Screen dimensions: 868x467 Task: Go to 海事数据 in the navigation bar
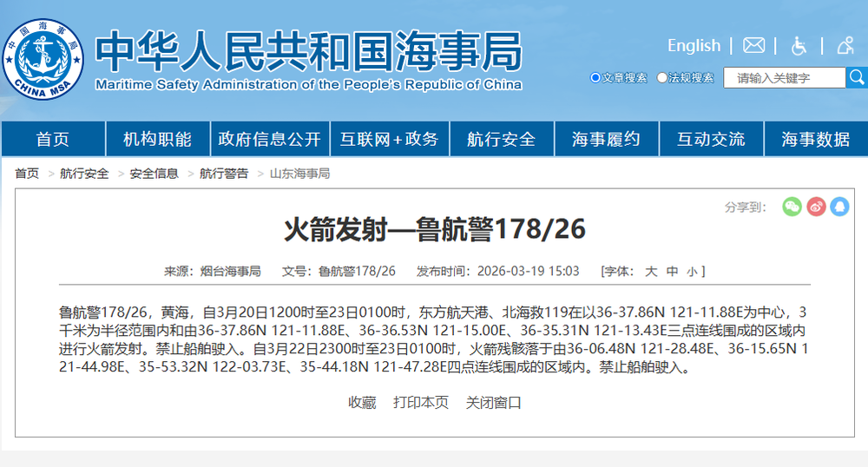tap(815, 139)
